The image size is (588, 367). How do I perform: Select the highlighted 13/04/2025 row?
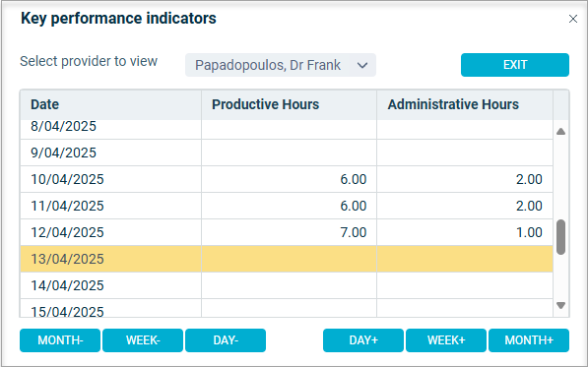pyautogui.click(x=287, y=259)
